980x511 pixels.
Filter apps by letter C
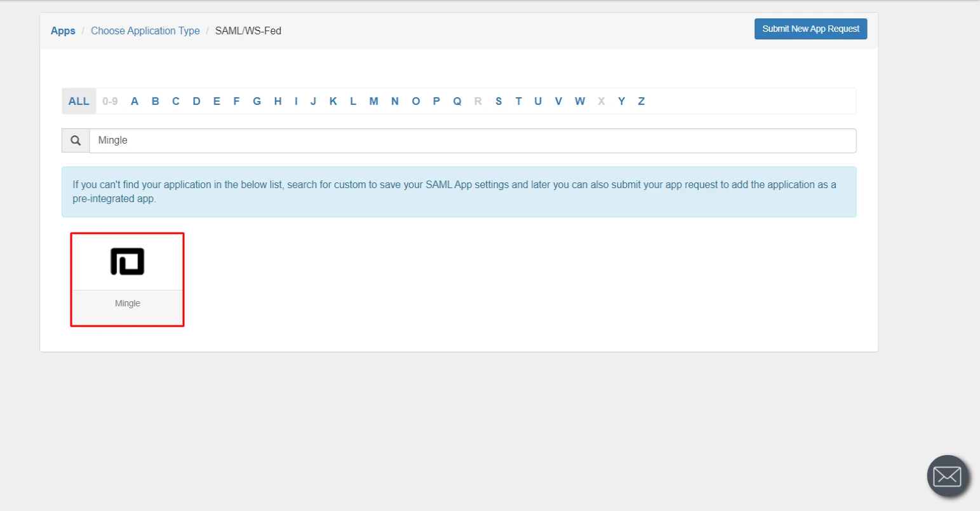coord(176,101)
